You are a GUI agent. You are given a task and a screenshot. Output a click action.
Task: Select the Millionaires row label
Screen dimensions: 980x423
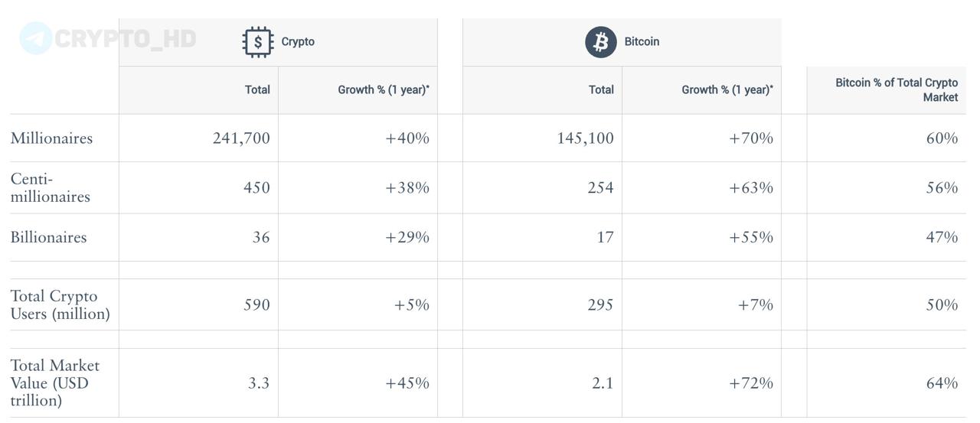(51, 138)
